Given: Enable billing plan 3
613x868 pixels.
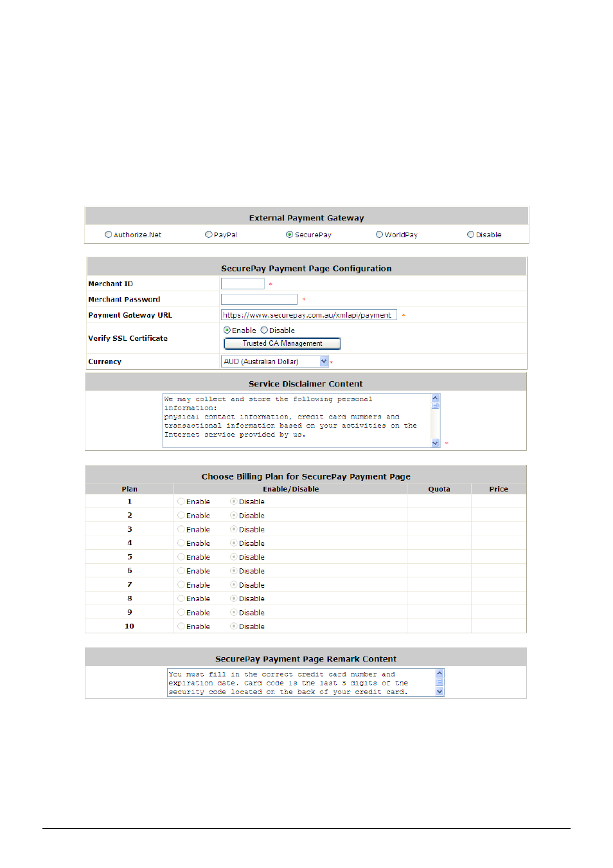Looking at the screenshot, I should pyautogui.click(x=181, y=530).
